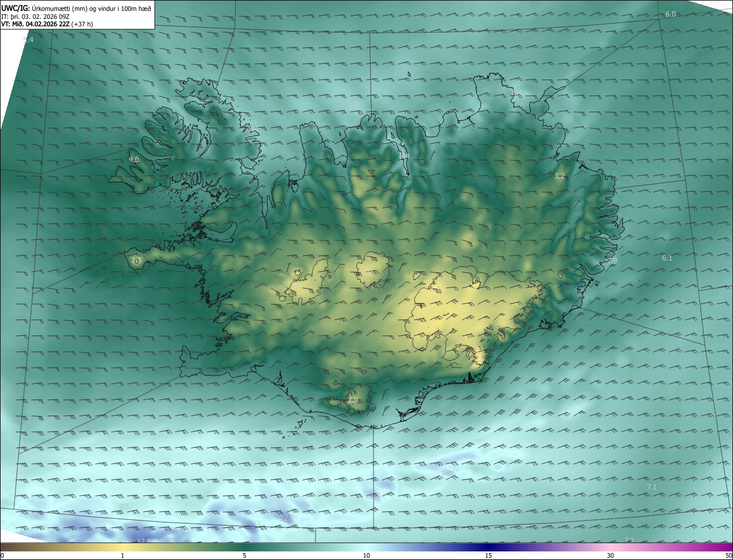Click the '4.0' value label on the Westfjords
Viewport: 733px width, 560px height.
pyautogui.click(x=134, y=160)
